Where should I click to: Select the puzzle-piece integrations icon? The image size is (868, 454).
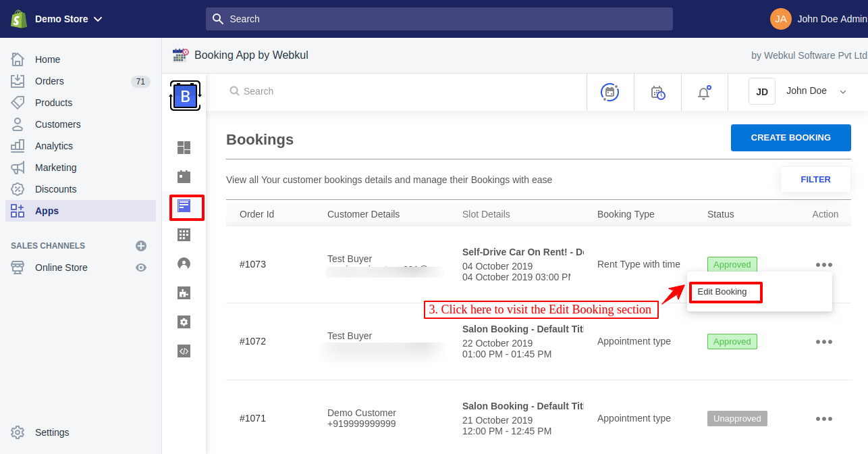coord(184,293)
